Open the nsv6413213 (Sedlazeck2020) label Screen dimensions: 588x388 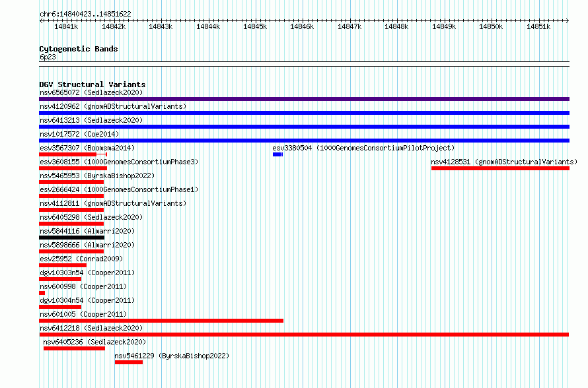click(x=91, y=120)
